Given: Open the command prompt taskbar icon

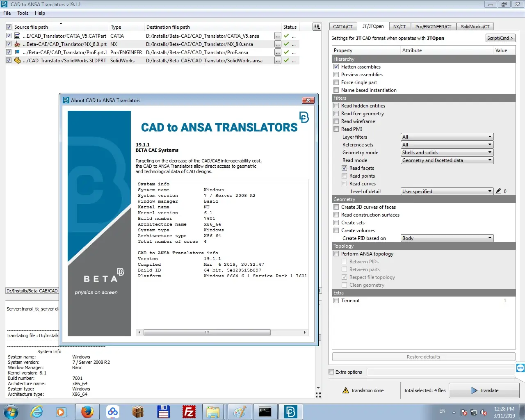Looking at the screenshot, I should pos(265,412).
